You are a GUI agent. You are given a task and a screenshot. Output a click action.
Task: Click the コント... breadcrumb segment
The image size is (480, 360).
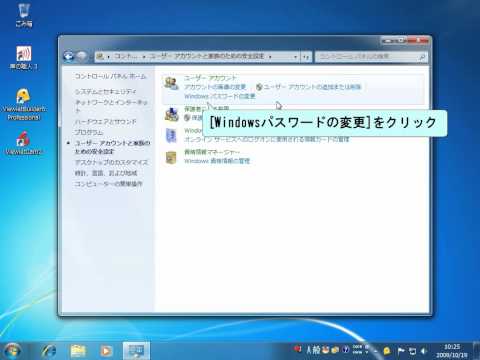pos(126,56)
